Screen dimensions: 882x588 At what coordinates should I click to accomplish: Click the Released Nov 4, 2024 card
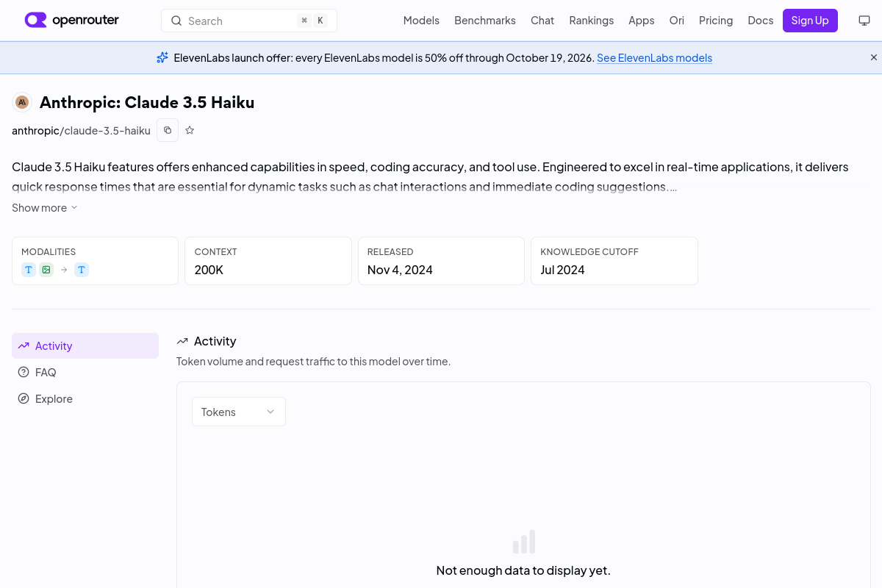(x=441, y=261)
